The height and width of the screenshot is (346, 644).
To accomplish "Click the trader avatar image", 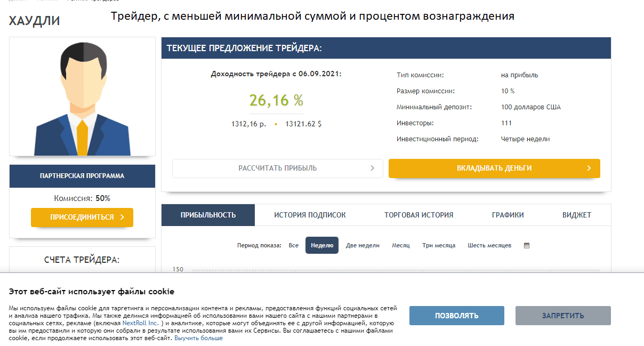I will click(83, 96).
